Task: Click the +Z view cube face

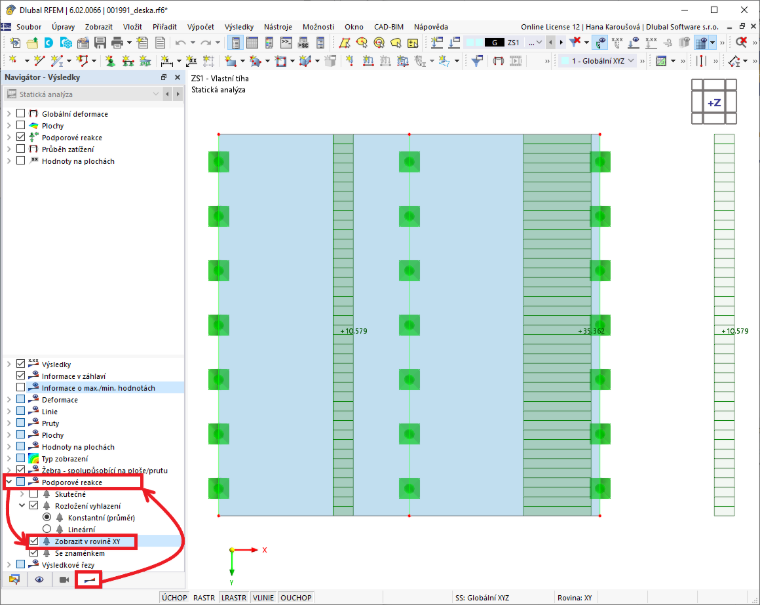Action: [714, 103]
